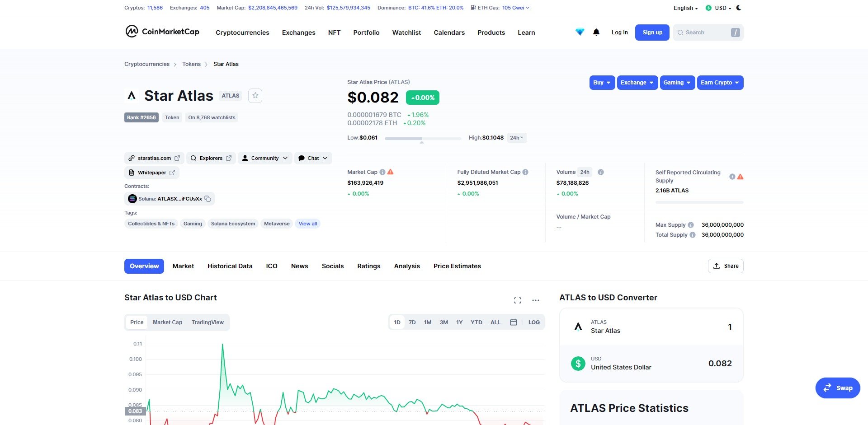This screenshot has height=425, width=868.
Task: Click the diamond rewards icon
Action: 580,33
